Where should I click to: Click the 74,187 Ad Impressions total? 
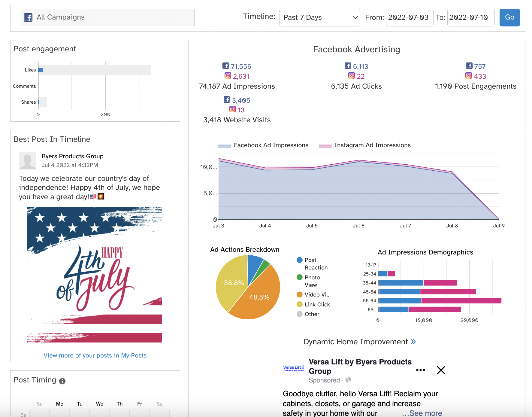237,87
